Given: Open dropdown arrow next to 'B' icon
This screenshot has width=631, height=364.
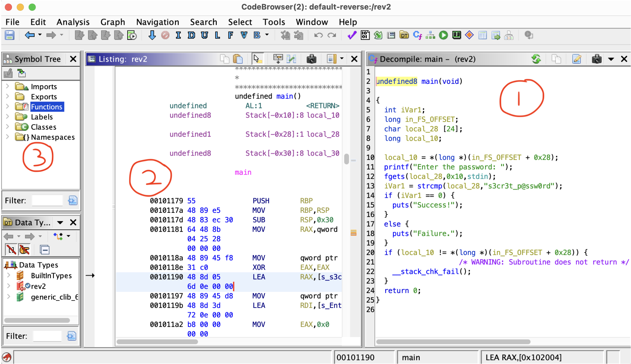Looking at the screenshot, I should (x=267, y=35).
